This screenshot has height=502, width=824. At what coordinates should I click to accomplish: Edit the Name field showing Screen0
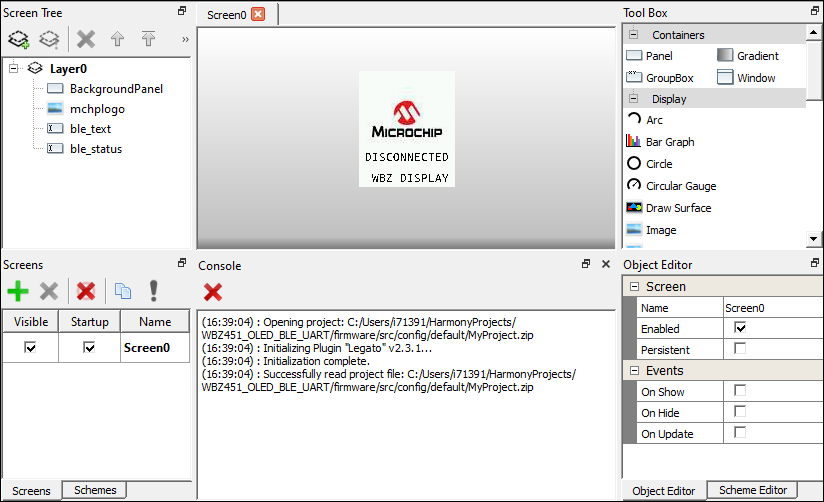click(x=773, y=308)
